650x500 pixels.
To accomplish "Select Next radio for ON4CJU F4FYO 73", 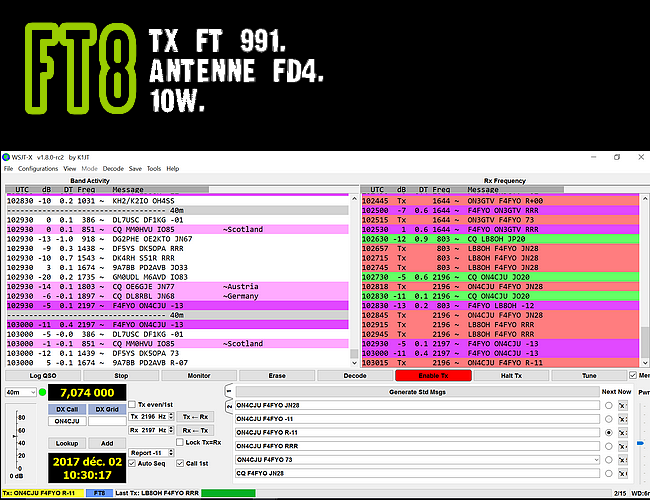I will click(x=609, y=460).
